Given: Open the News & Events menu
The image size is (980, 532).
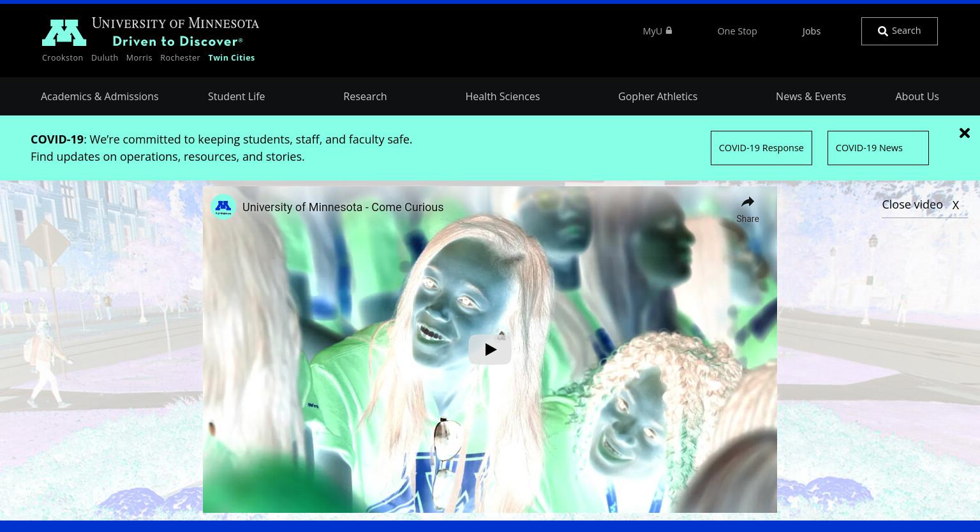Looking at the screenshot, I should 811,96.
